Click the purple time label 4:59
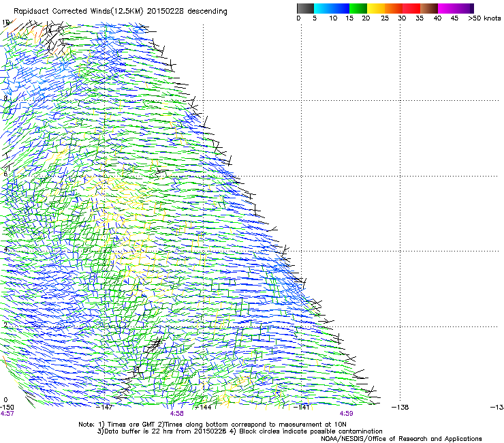This screenshot has width=504, height=443. coord(346,414)
